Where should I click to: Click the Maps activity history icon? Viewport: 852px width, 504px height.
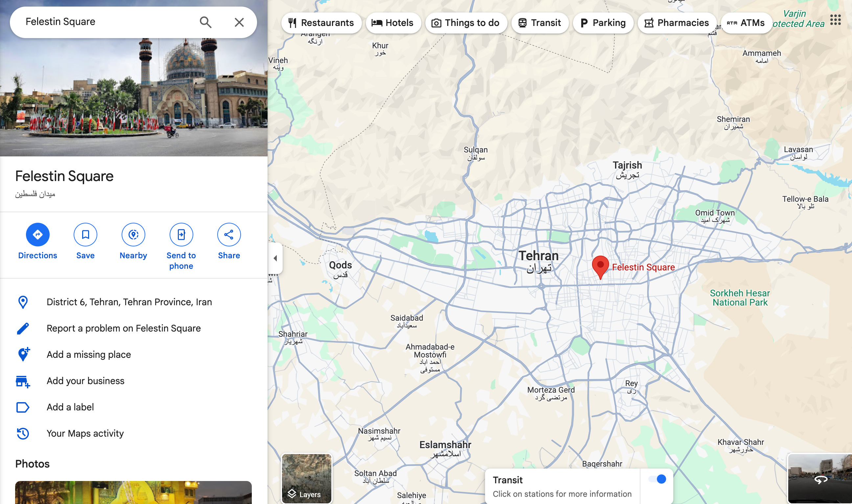point(23,433)
